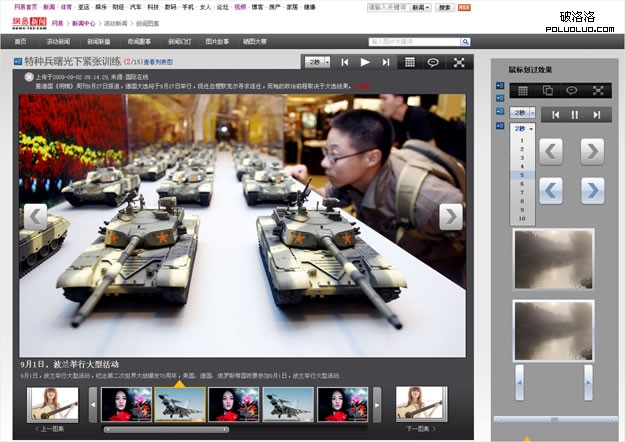
Task: Click the comment bubble icon in top toolbar
Action: [433, 62]
